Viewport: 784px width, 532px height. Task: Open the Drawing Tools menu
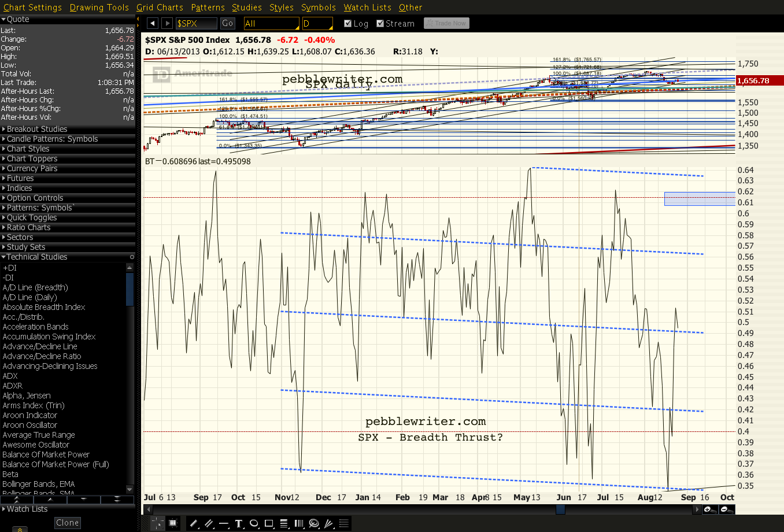[99, 8]
